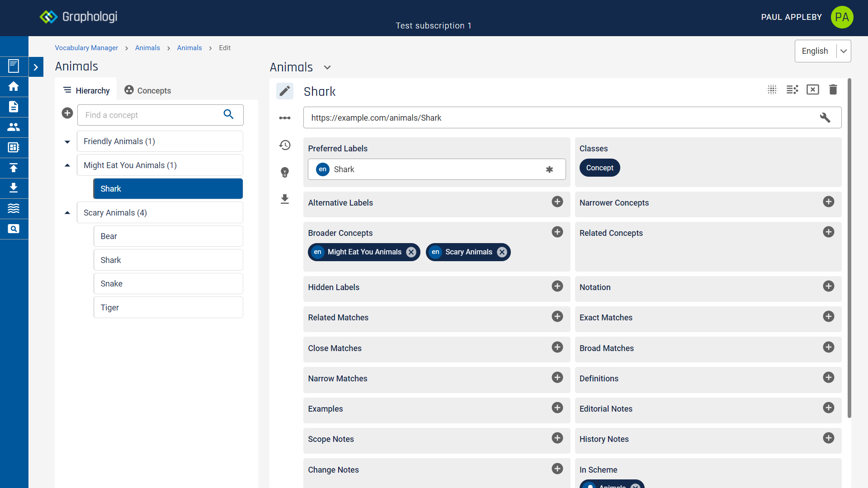Open the concept history icon
The image size is (868, 488).
285,145
